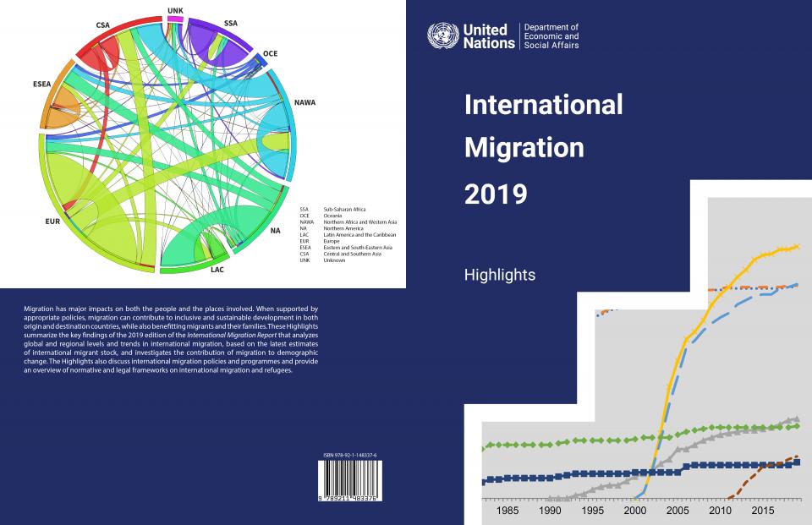Click the EUR label beside the chord diagram
812x525 pixels.
tap(52, 221)
